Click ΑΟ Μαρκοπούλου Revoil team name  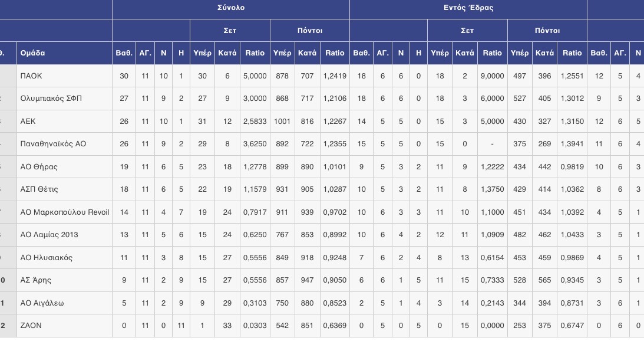coord(64,212)
